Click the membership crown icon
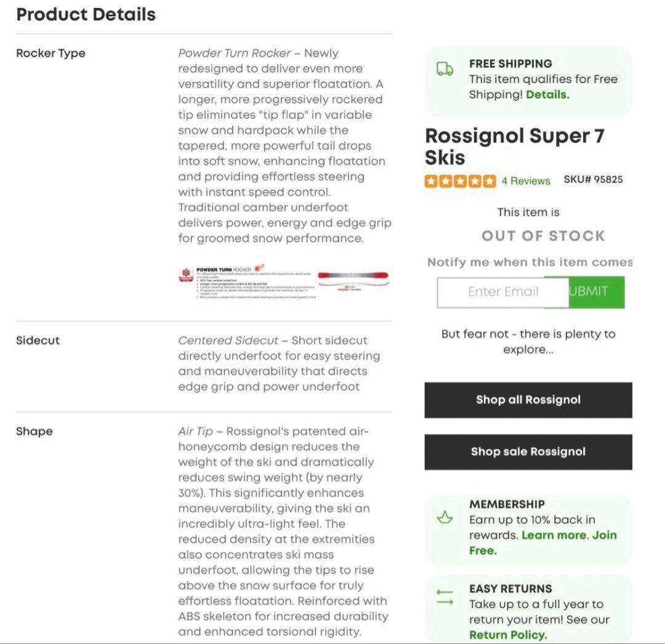Image resolution: width=665 pixels, height=644 pixels. tap(445, 518)
